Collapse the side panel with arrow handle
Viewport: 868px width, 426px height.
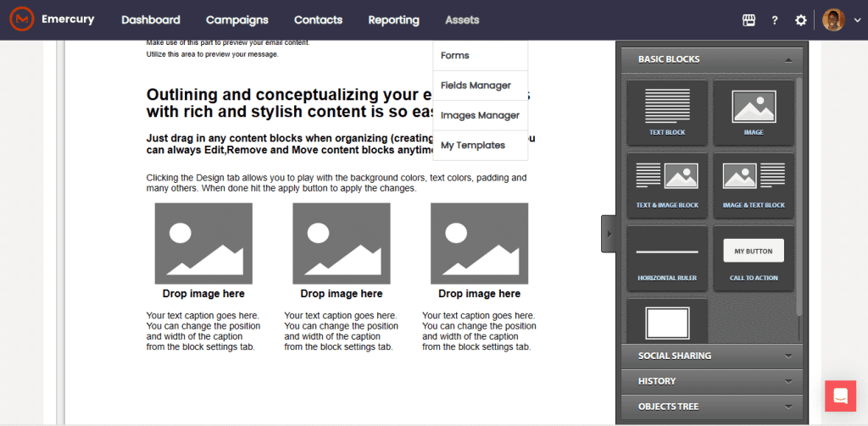(x=608, y=234)
